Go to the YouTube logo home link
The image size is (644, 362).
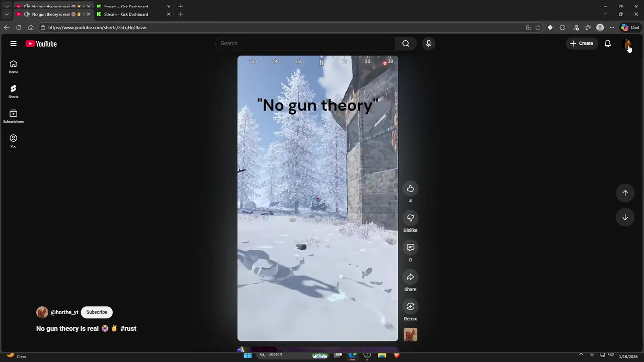(41, 44)
